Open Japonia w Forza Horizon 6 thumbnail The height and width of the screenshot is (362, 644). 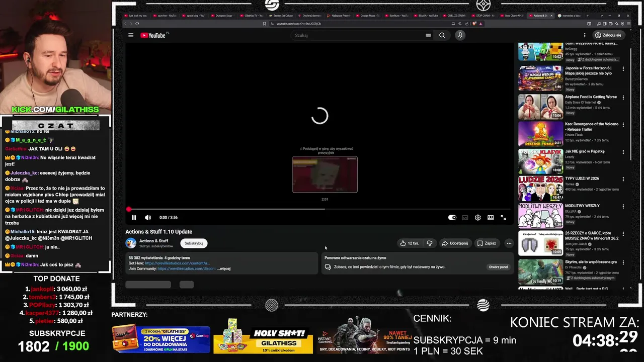[540, 77]
